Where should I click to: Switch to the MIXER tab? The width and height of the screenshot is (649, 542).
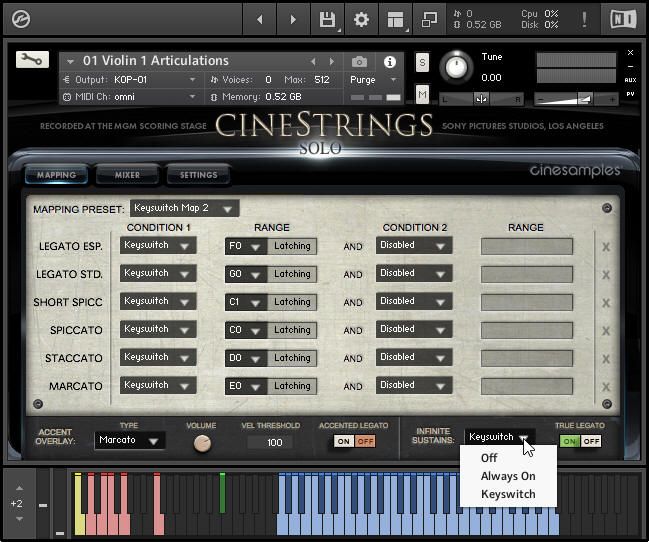tap(127, 175)
